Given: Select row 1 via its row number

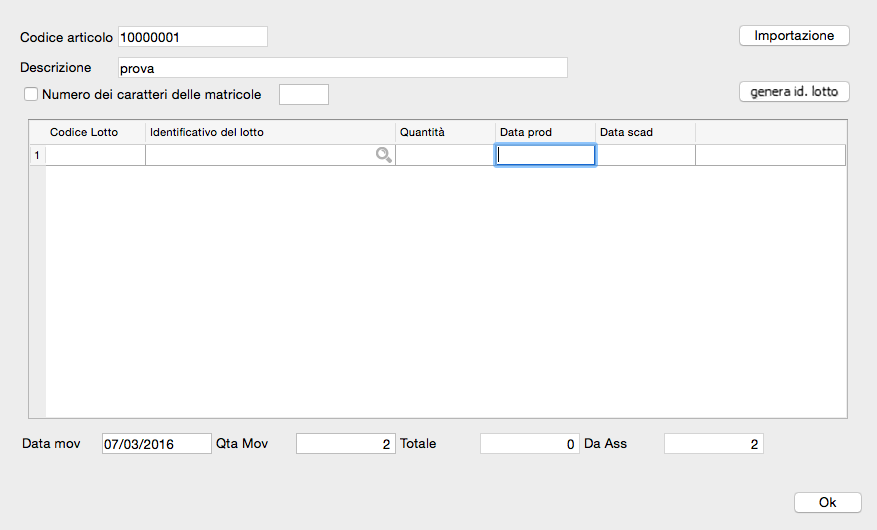Looking at the screenshot, I should 38,155.
